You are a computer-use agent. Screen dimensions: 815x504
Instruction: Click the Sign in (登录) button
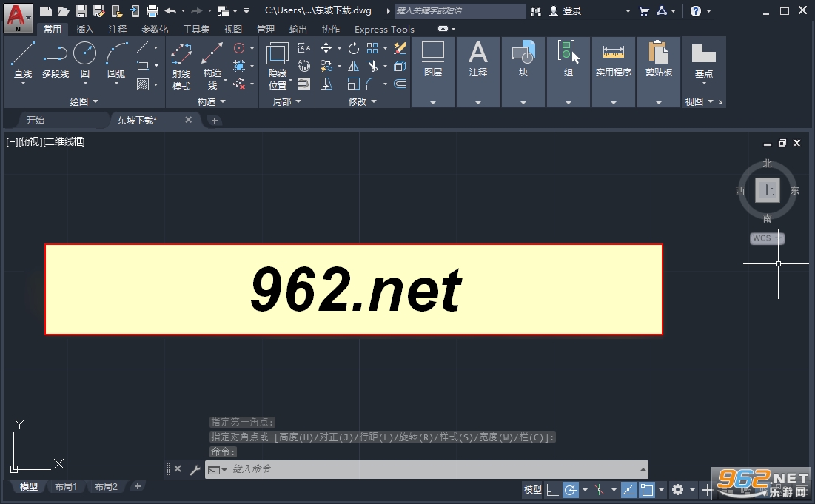[566, 10]
